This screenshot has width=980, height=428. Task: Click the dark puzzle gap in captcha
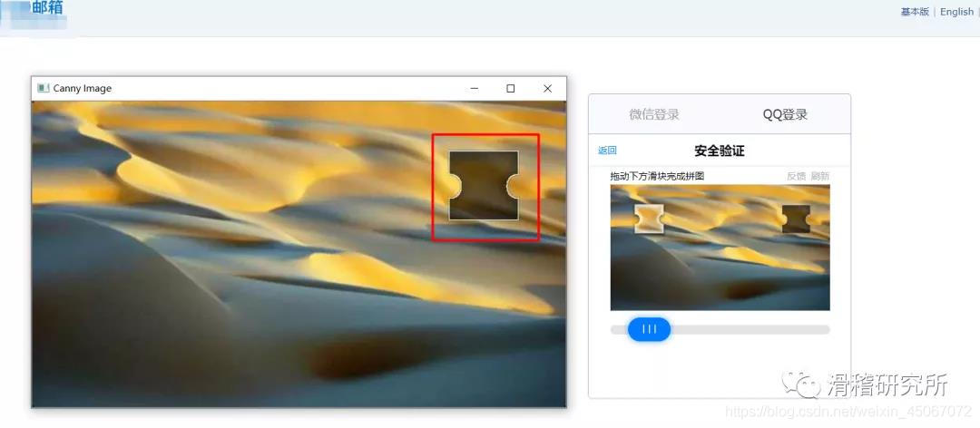pos(796,219)
